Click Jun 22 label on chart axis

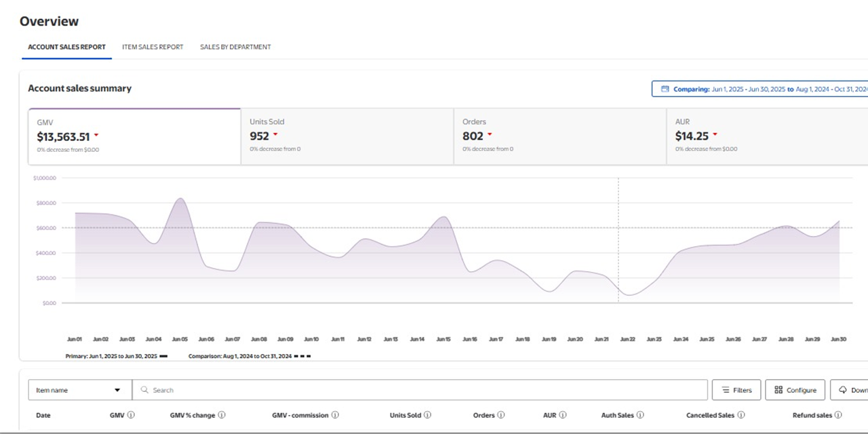click(627, 339)
